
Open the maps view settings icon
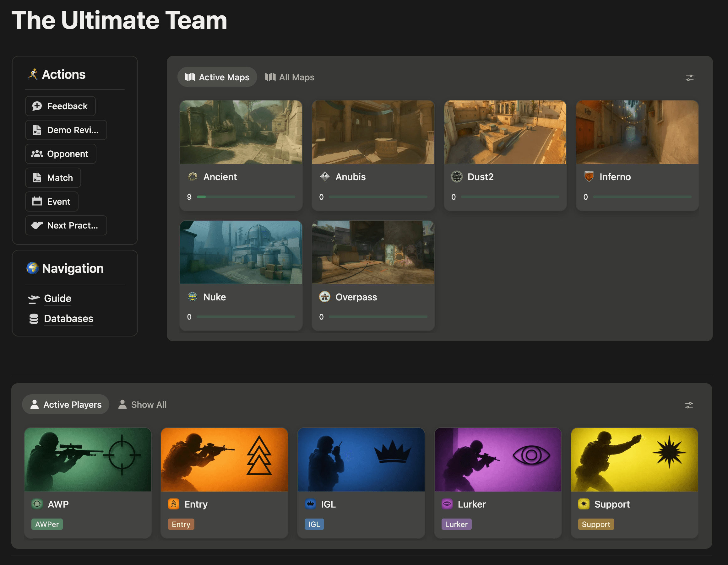point(689,78)
